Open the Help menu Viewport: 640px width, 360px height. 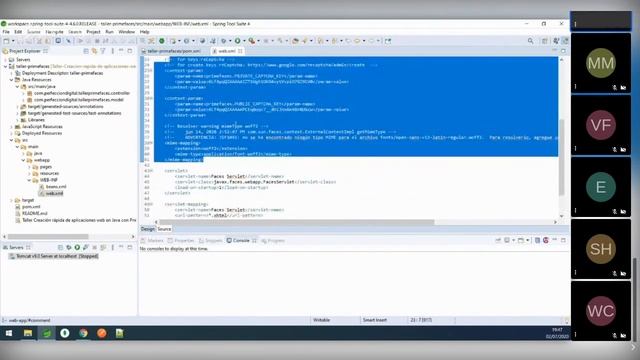[x=144, y=32]
